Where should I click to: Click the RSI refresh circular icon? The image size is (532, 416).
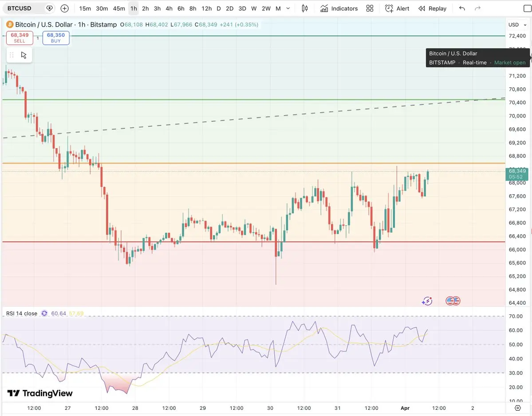click(x=44, y=313)
